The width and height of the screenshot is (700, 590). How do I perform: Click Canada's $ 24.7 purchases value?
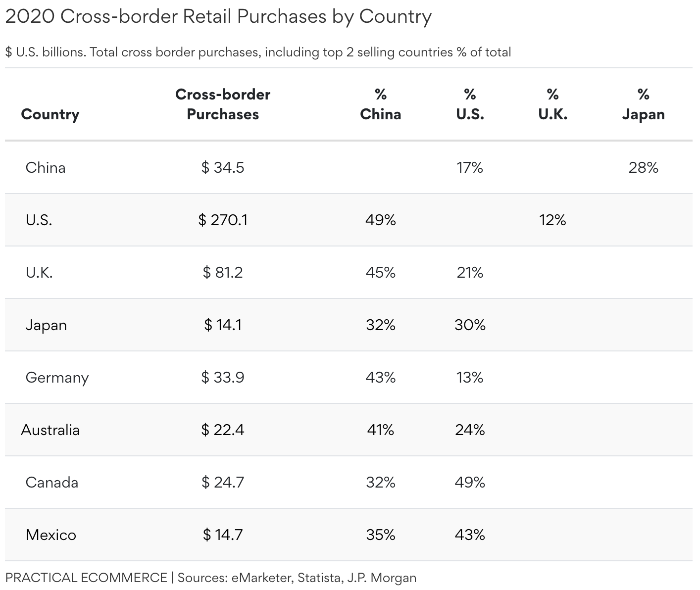coord(223,483)
